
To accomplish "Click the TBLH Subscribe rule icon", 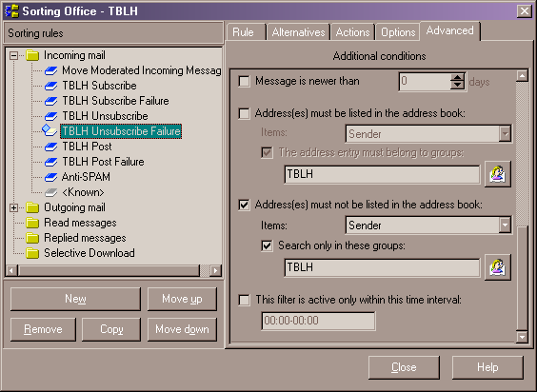I will (51, 86).
